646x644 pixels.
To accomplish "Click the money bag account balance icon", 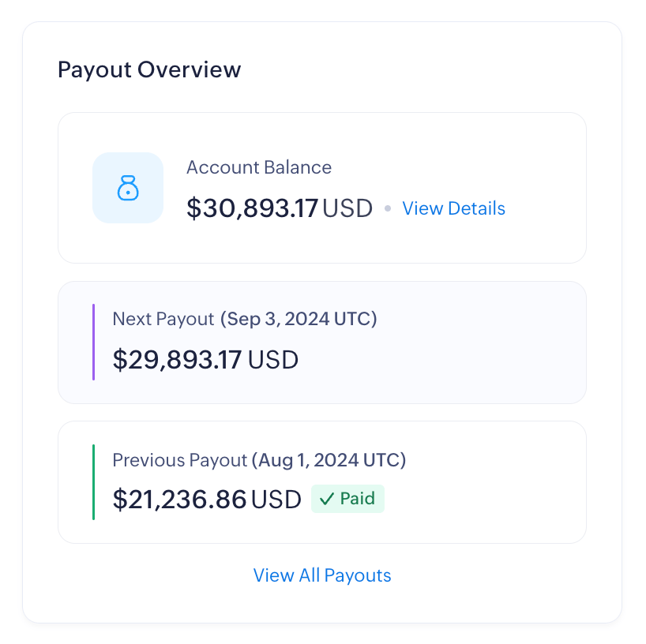I will pyautogui.click(x=128, y=188).
